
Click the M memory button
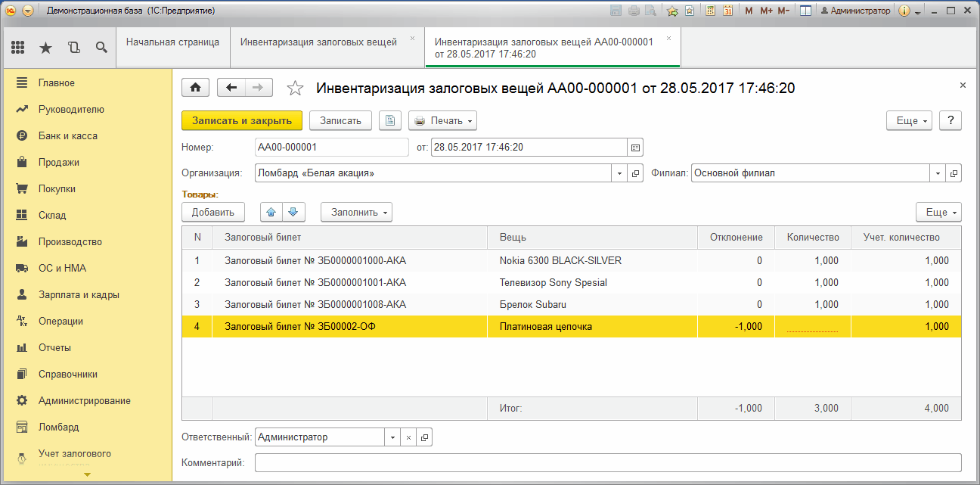pos(749,11)
